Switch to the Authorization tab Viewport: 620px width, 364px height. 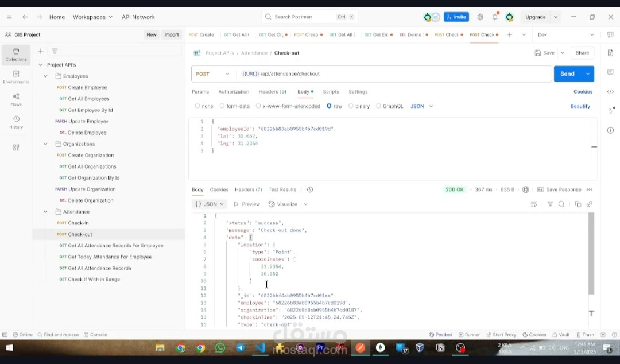[234, 91]
